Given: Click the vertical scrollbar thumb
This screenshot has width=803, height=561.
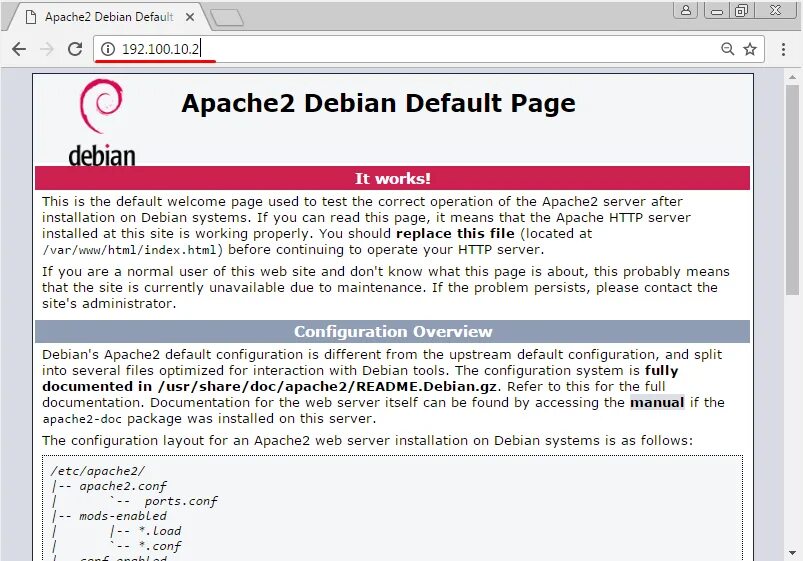Looking at the screenshot, I should click(792, 190).
